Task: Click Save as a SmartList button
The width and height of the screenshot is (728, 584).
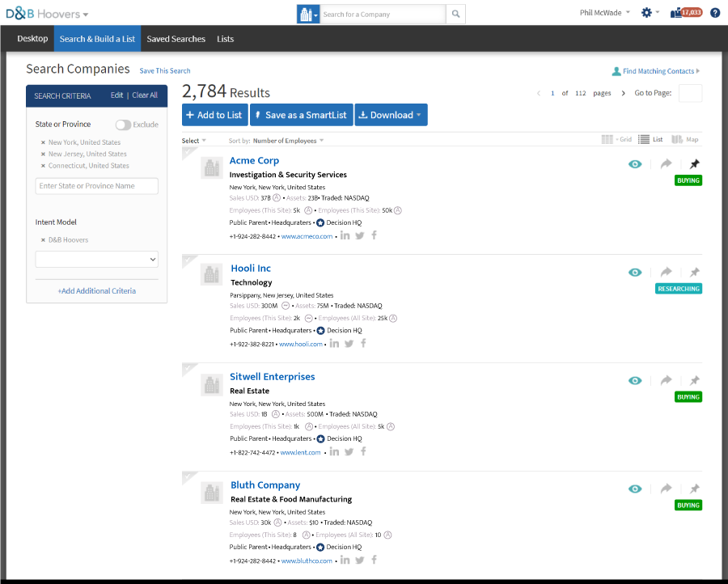Action: tap(302, 115)
